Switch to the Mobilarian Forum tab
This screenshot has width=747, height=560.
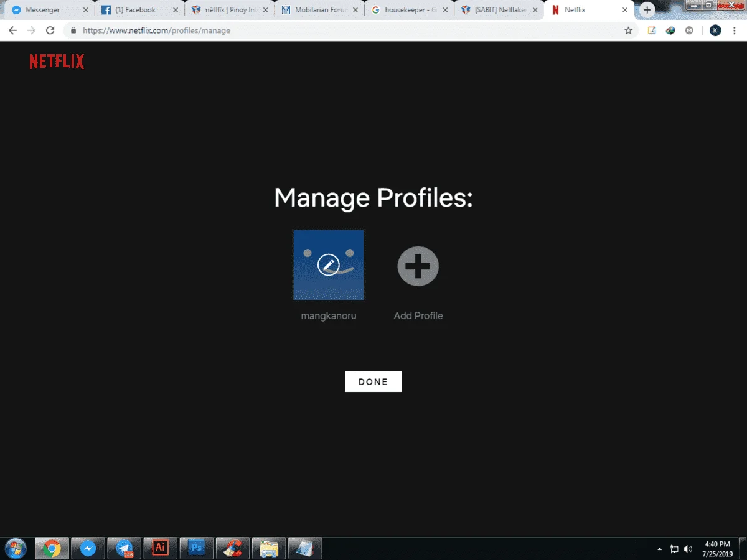pyautogui.click(x=319, y=10)
